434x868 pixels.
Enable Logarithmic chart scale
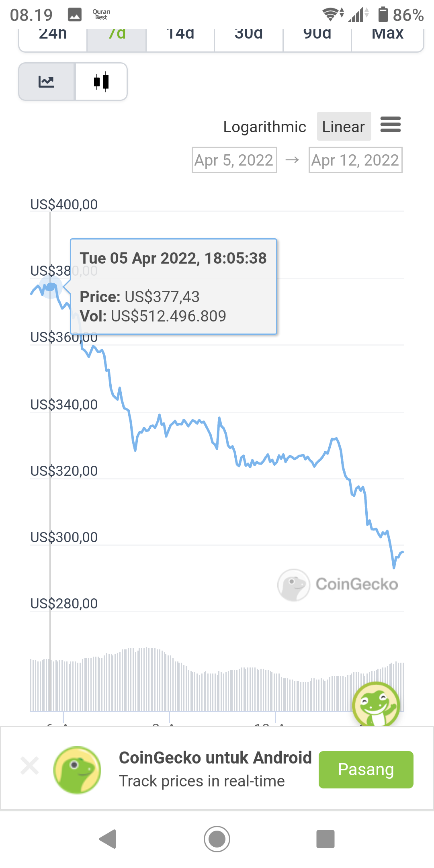pos(264,127)
